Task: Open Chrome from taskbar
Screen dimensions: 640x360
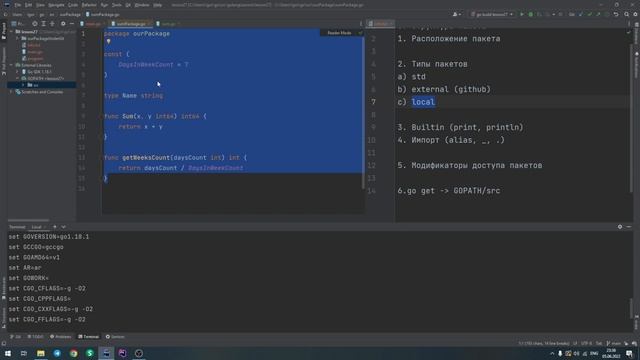Action: pos(73,353)
